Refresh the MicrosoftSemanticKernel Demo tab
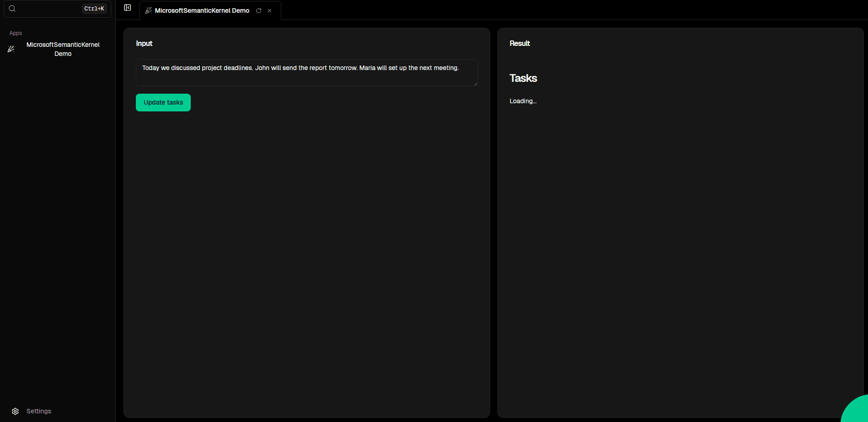The height and width of the screenshot is (422, 868). click(259, 10)
